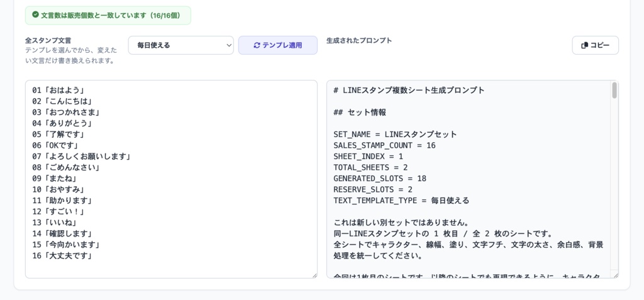
Task: Click line 07「よろしくお願いします」
Action: pos(81,157)
